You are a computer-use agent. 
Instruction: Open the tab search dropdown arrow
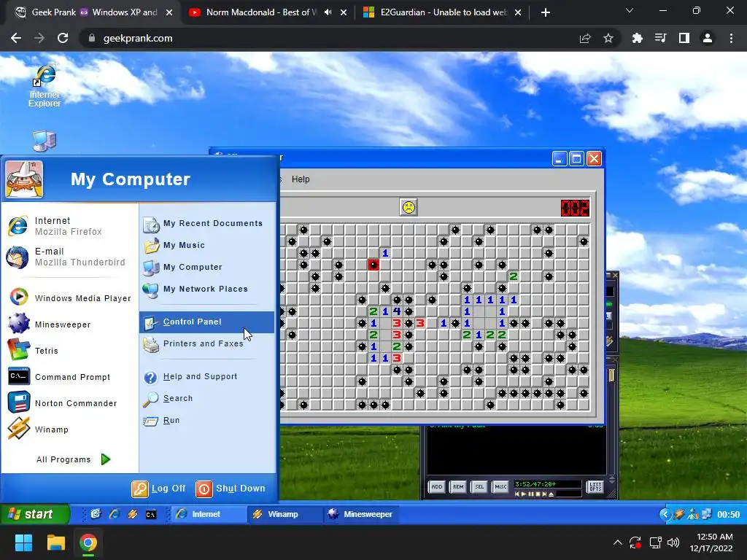click(x=630, y=10)
